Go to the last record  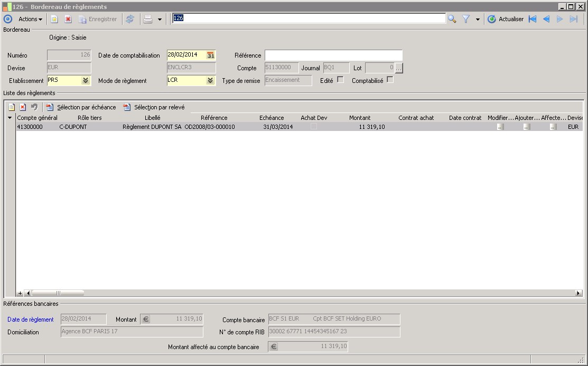tap(573, 19)
